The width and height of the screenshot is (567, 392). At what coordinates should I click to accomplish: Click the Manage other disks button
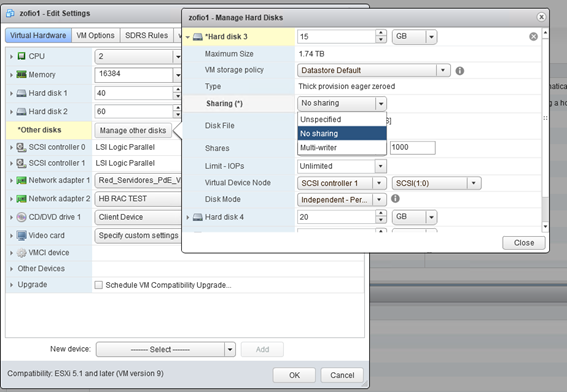tap(133, 131)
